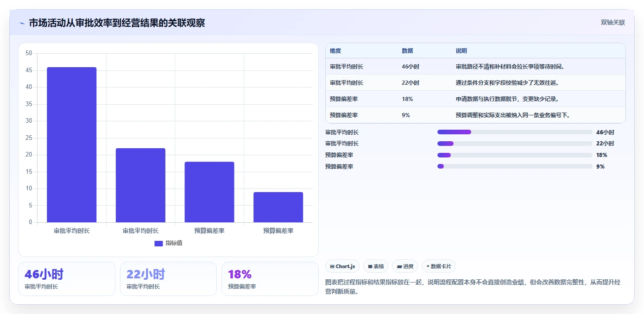The height and width of the screenshot is (314, 644).
Task: Click the text 通过条件分支和字段校验减少了无效往返
Action: [x=507, y=83]
